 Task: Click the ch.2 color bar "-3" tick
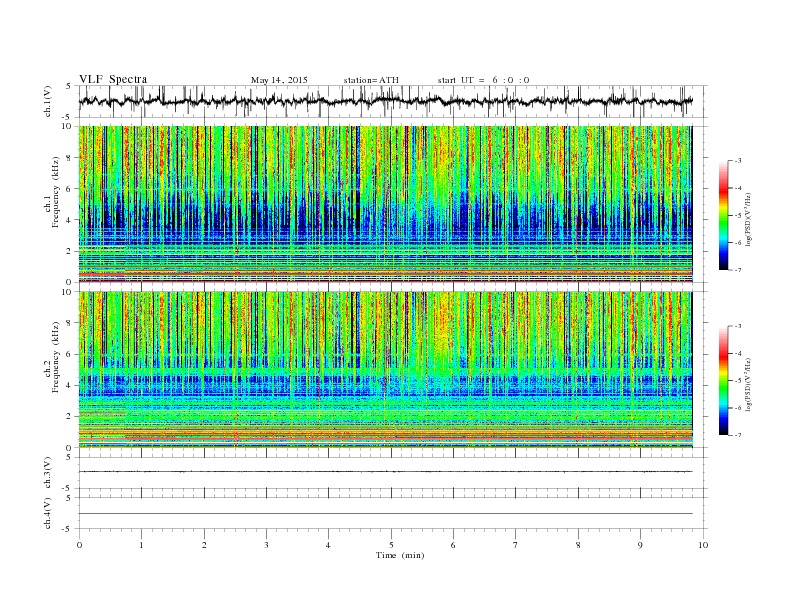(x=737, y=326)
